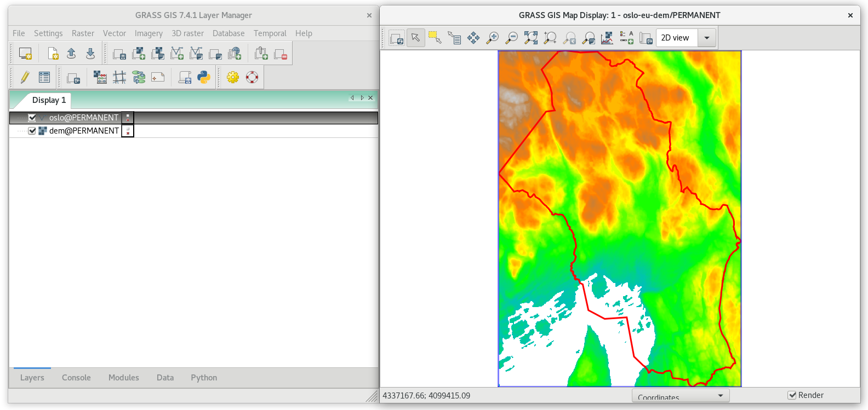Select the dem@PERMANENT layer entry
The image size is (868, 410).
pyautogui.click(x=84, y=131)
